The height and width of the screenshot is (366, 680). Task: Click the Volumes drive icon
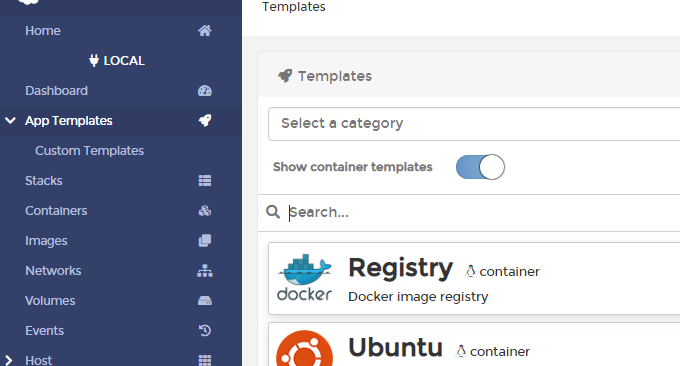click(205, 301)
